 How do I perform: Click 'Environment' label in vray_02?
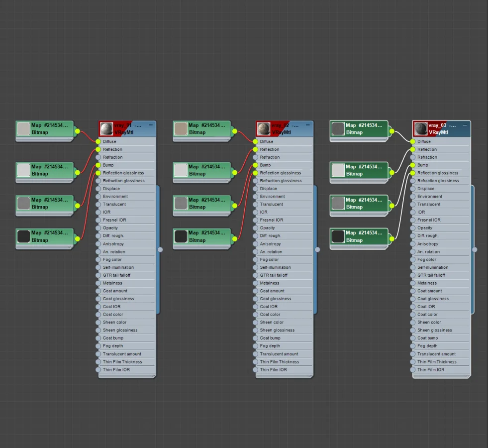click(x=272, y=197)
